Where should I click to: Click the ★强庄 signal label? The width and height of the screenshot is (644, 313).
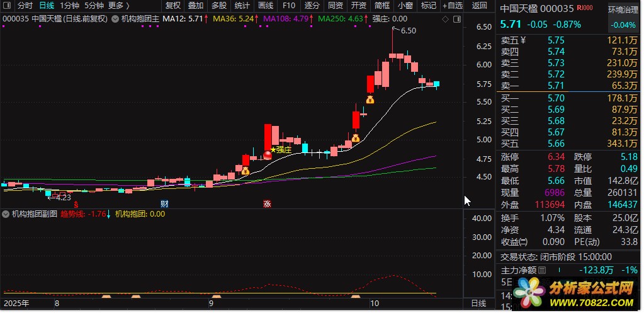pyautogui.click(x=281, y=150)
